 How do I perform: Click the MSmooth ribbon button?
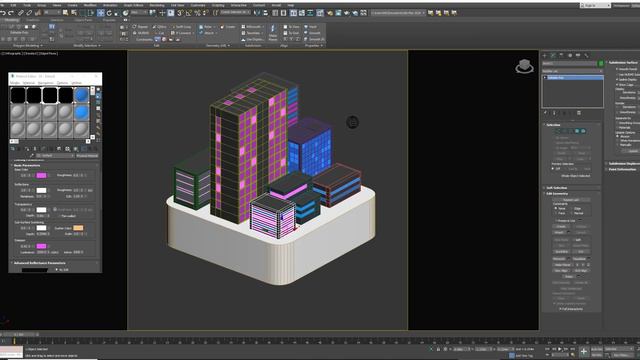click(x=253, y=27)
